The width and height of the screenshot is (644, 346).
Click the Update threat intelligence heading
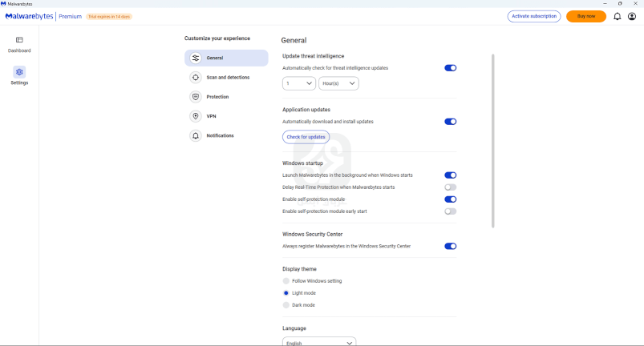[313, 56]
